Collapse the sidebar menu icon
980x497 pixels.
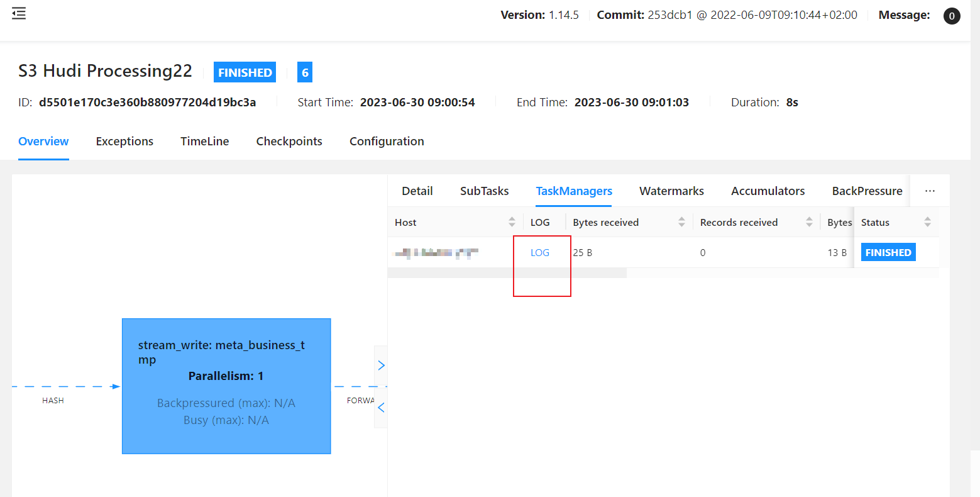[x=19, y=13]
